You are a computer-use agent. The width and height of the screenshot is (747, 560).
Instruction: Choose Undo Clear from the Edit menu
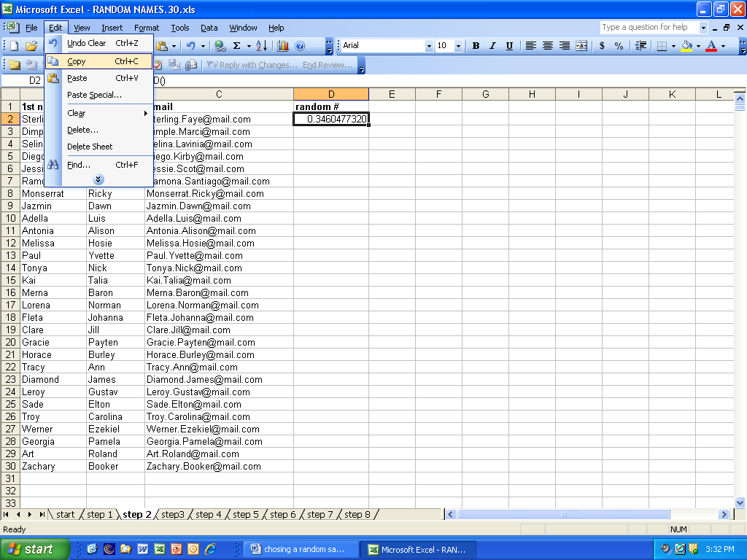[x=99, y=43]
